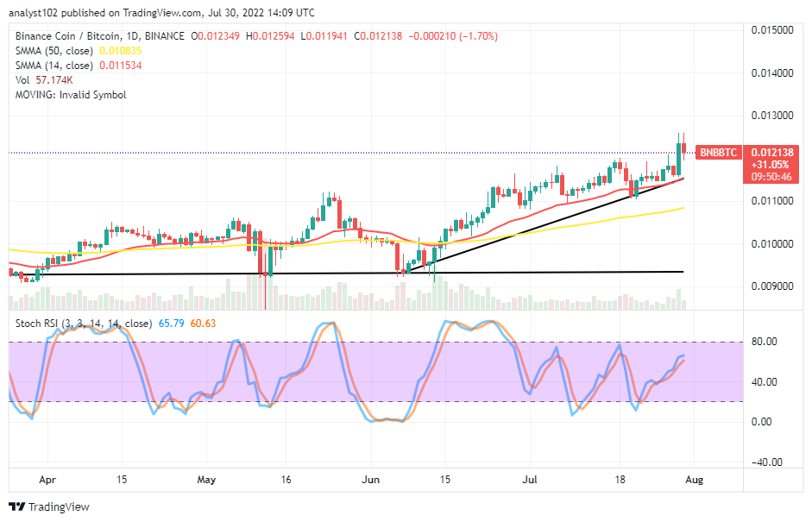812x522 pixels.
Task: Click the −0.000210 (−1.70%) change value
Action: [453, 36]
